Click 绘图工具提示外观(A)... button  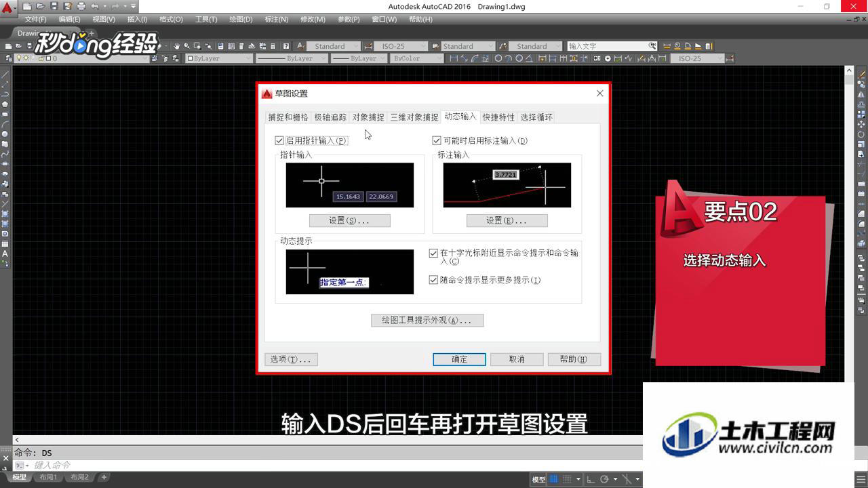(x=427, y=320)
